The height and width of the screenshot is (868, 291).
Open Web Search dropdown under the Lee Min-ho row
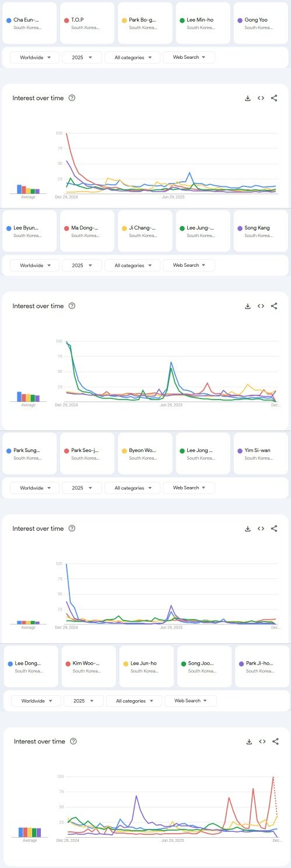[189, 57]
